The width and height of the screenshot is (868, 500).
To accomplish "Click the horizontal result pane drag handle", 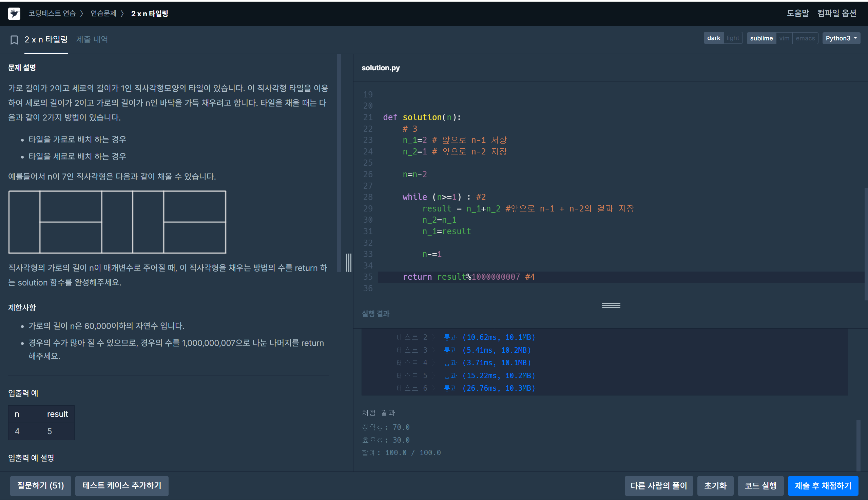I will (x=611, y=305).
